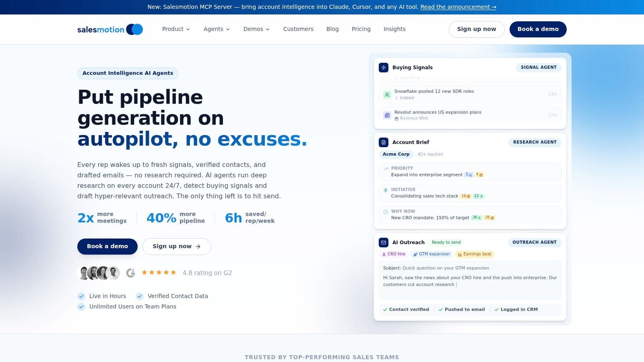Image resolution: width=644 pixels, height=362 pixels.
Task: Click the rocket icon on GTM expansion chip
Action: [416, 254]
